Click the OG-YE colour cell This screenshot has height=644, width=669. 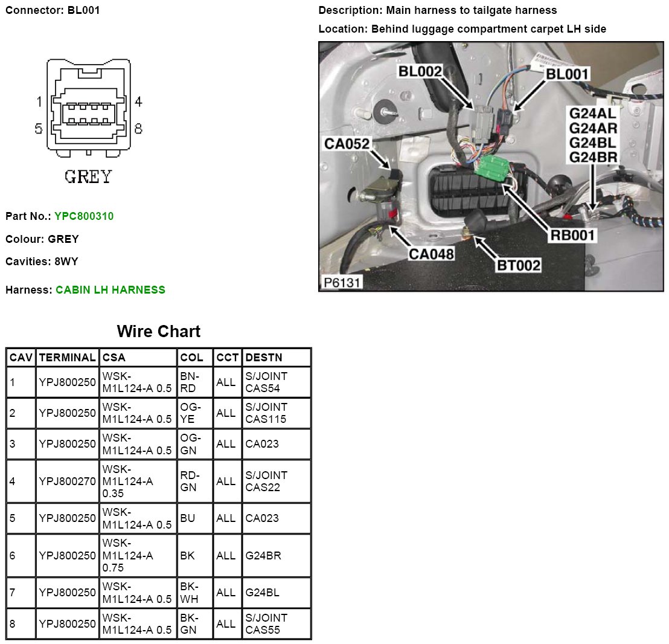pyautogui.click(x=195, y=413)
